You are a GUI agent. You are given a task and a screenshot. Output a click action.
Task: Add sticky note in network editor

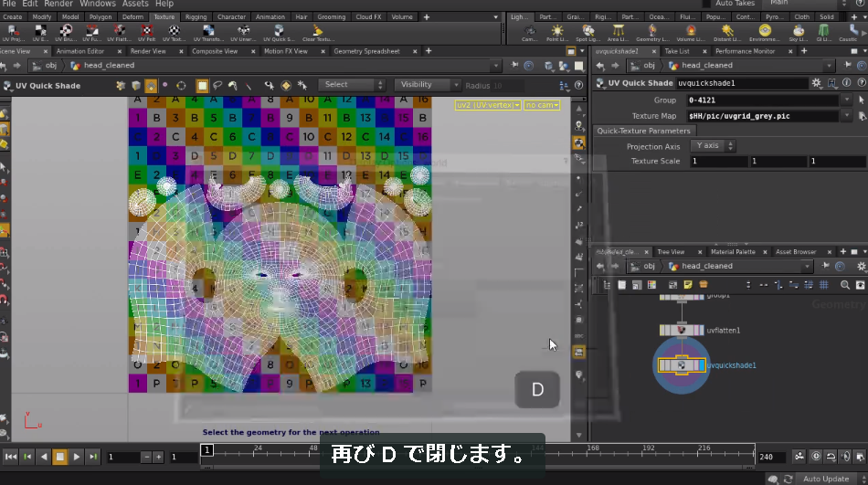click(x=688, y=285)
